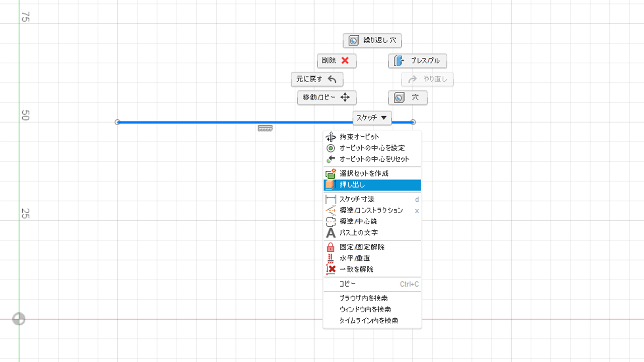
Task: Click the 穴 hole tool icon
Action: coord(399,98)
